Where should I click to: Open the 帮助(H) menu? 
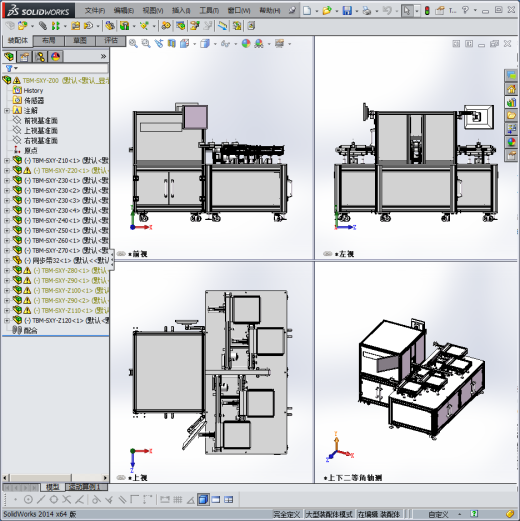[270, 11]
